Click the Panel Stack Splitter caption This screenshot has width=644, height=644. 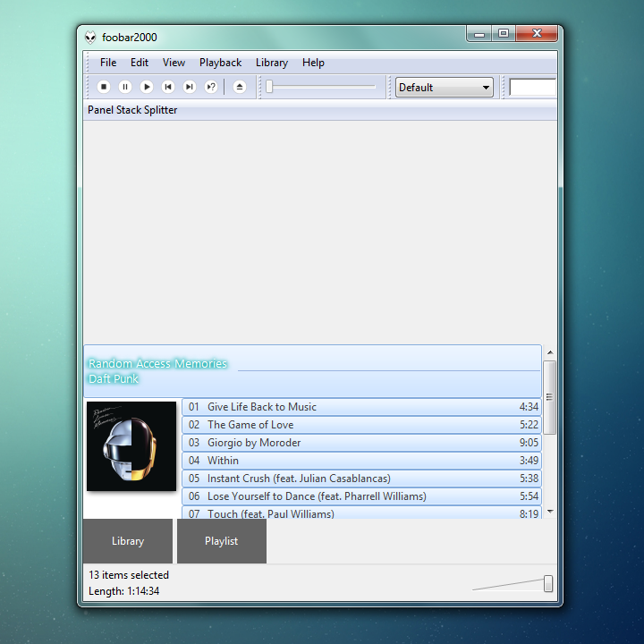coord(132,110)
